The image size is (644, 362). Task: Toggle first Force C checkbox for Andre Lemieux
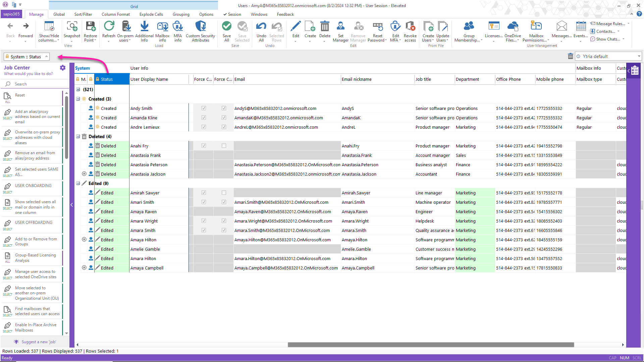(x=204, y=127)
